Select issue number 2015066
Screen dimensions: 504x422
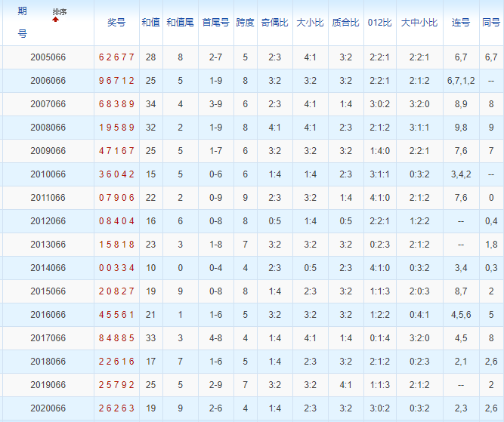(48, 291)
